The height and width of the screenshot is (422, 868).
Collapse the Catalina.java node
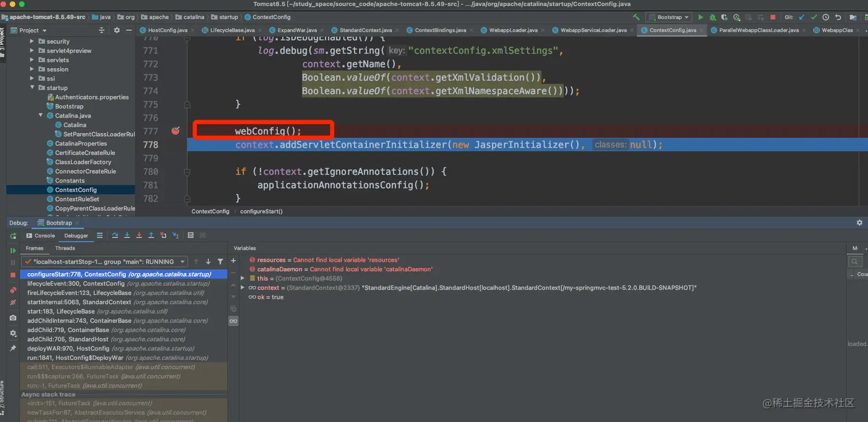click(x=41, y=115)
